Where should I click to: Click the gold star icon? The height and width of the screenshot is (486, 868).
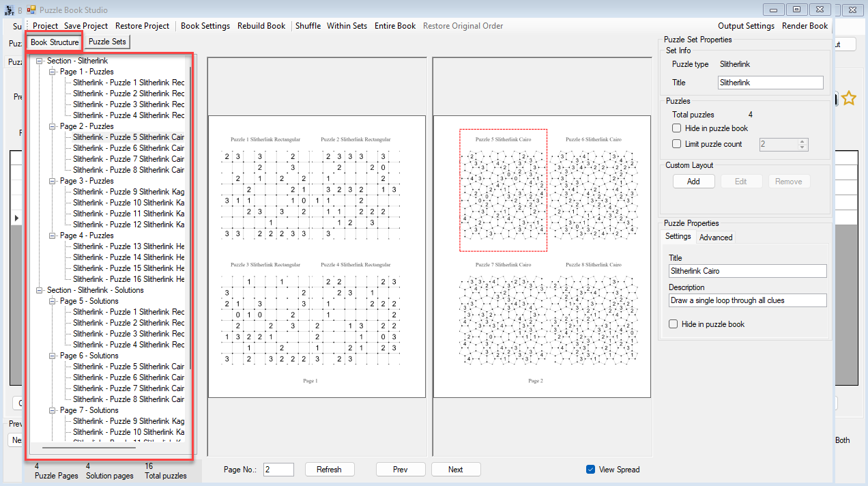tap(848, 98)
